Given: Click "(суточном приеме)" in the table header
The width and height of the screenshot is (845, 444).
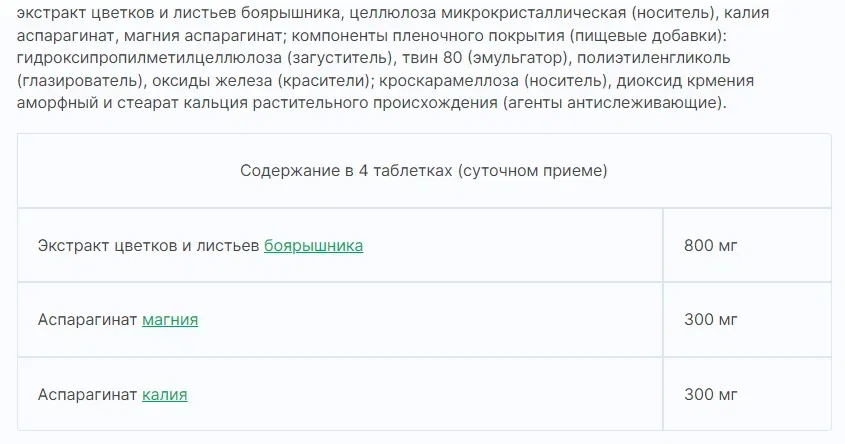Looking at the screenshot, I should click(532, 170).
